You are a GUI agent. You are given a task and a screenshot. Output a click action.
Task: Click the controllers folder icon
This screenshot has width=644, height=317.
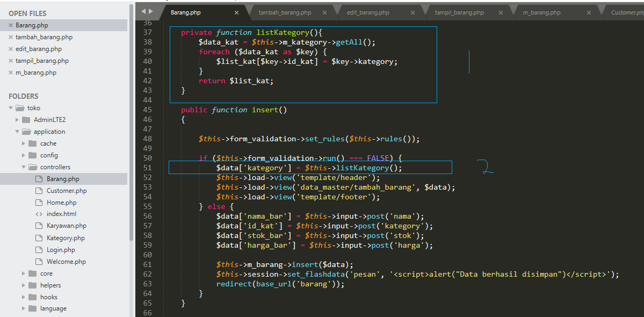[33, 168]
